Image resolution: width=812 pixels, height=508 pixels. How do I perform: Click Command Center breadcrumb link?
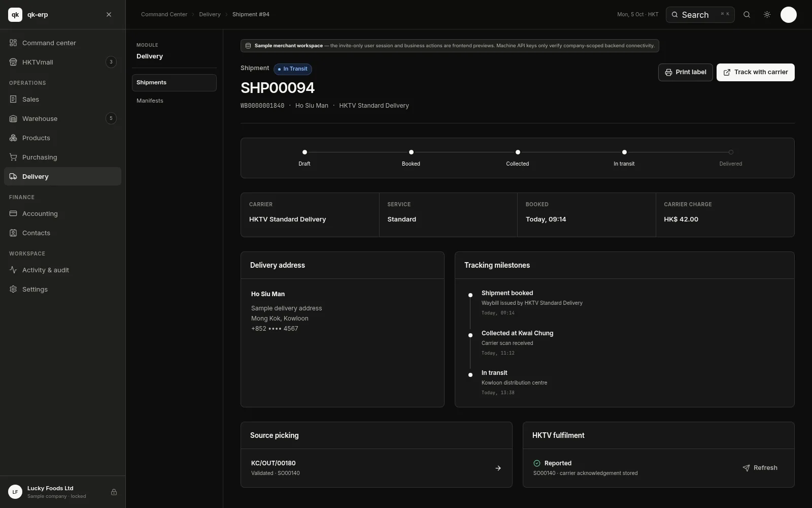pos(164,14)
